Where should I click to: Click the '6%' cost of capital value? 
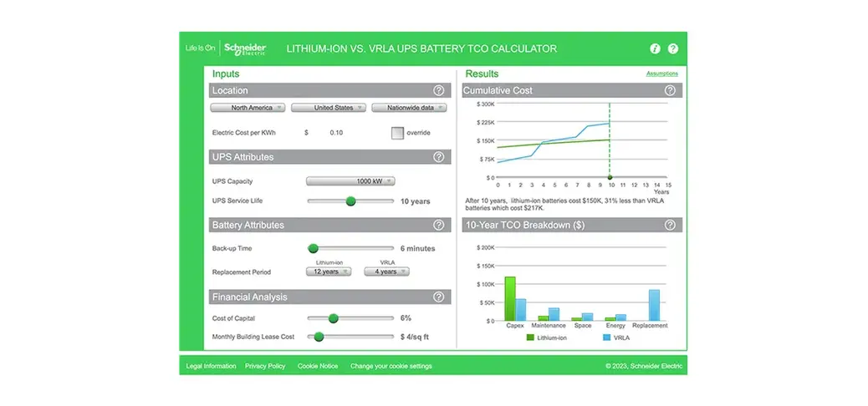pyautogui.click(x=406, y=318)
